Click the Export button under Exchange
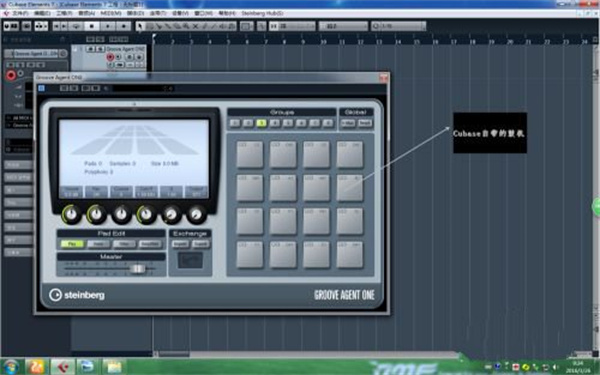The image size is (600, 375). coord(200,244)
